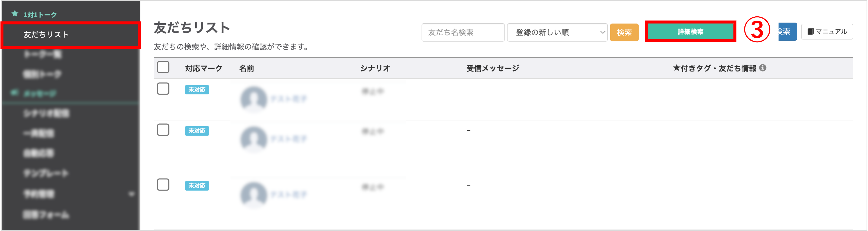Toggle the select-all checkbox in table header
Image resolution: width=868 pixels, height=231 pixels.
(163, 67)
